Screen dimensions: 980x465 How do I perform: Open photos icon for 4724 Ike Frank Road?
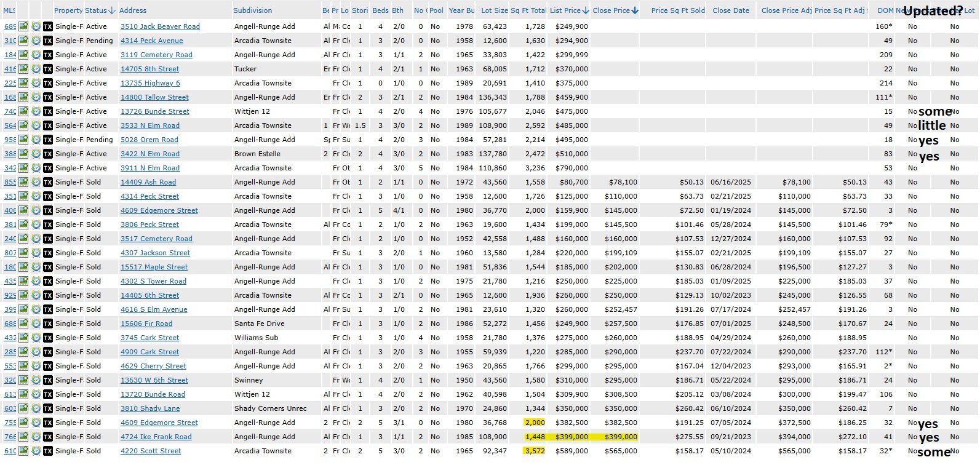tap(23, 437)
